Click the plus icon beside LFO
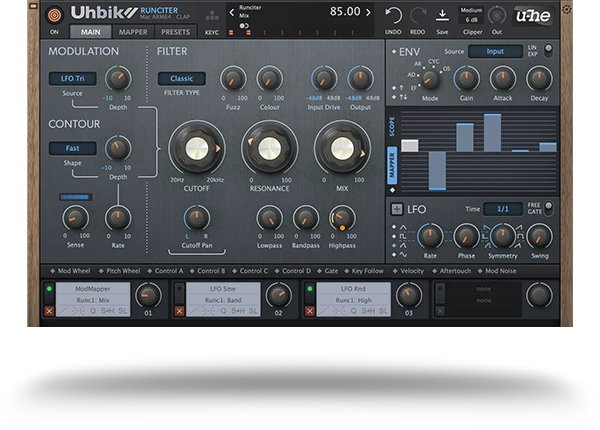This screenshot has height=430, width=600. pyautogui.click(x=396, y=209)
